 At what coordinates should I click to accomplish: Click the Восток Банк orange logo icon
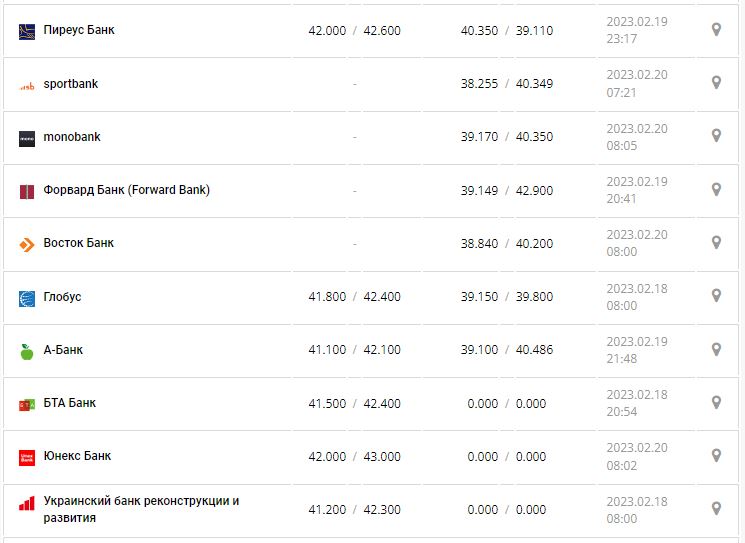coord(27,244)
